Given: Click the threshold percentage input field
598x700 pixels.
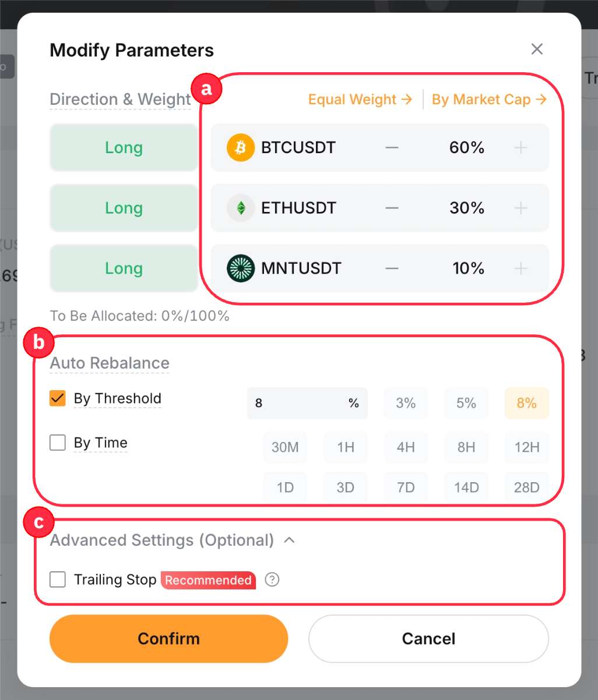Looking at the screenshot, I should 297,404.
